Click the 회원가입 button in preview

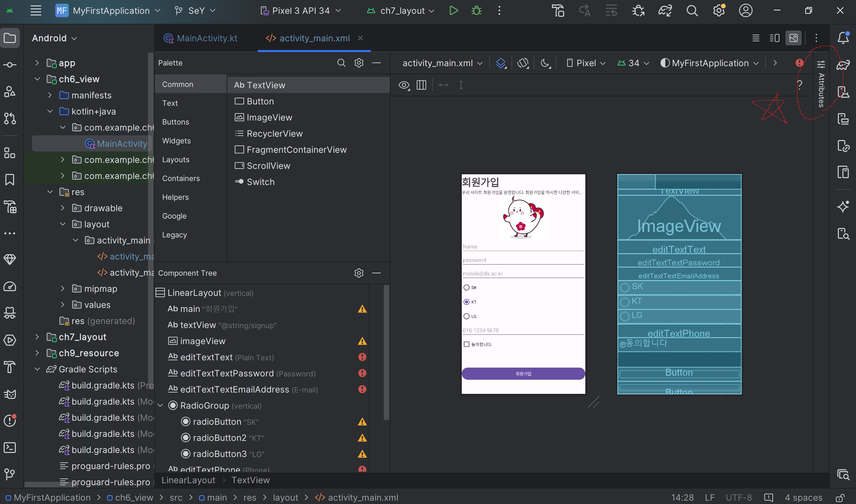tap(523, 374)
